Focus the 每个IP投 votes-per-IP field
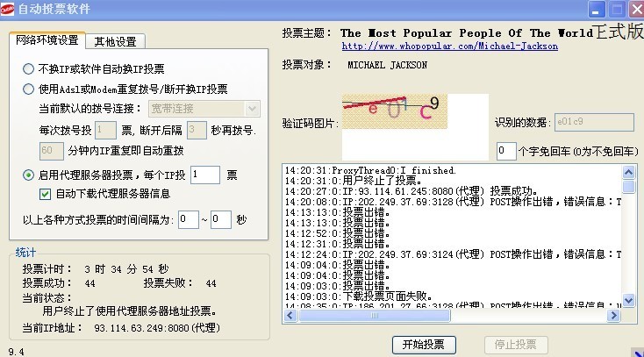The image size is (644, 357). click(204, 175)
